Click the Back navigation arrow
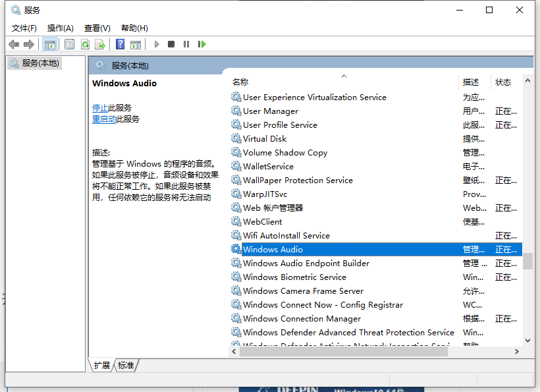Viewport: 540px width, 392px height. (14, 43)
